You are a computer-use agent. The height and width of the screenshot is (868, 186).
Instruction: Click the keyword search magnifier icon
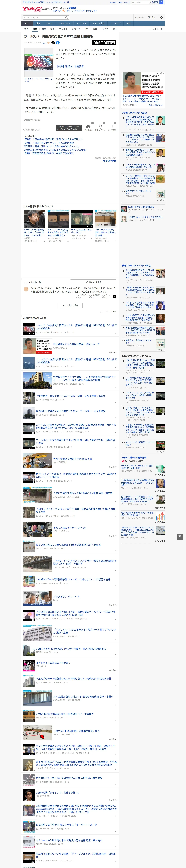click(66, 18)
